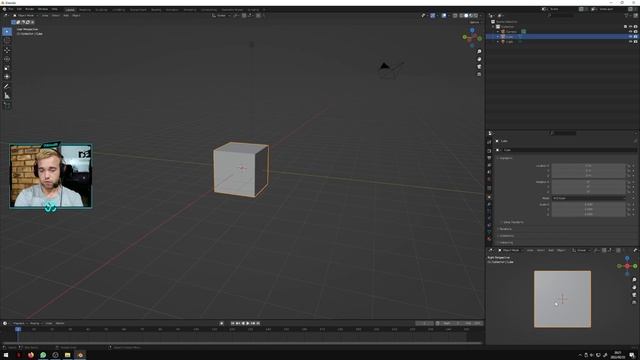Expand the Delta Transform panel
Image resolution: width=640 pixels, height=360 pixels.
point(513,222)
